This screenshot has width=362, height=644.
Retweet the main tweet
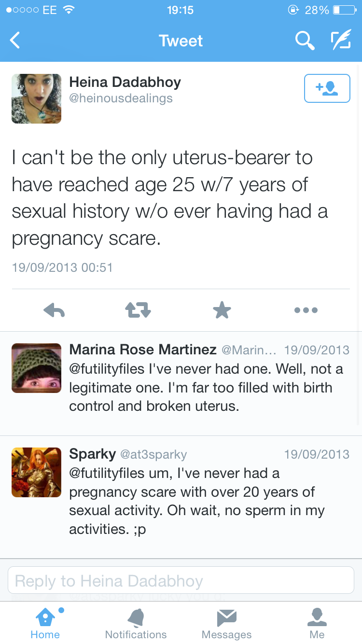[x=139, y=310]
